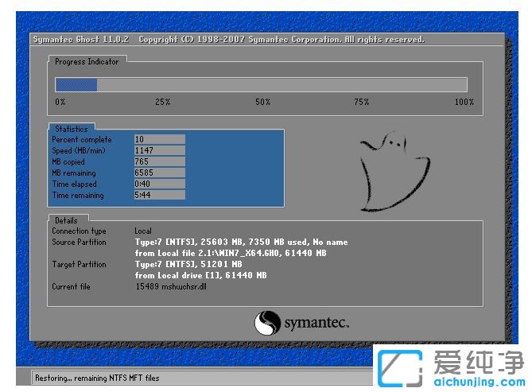The width and height of the screenshot is (532, 392).
Task: Click target line 'Type:7 [NTFS], 51201 MB'
Action: (x=188, y=264)
